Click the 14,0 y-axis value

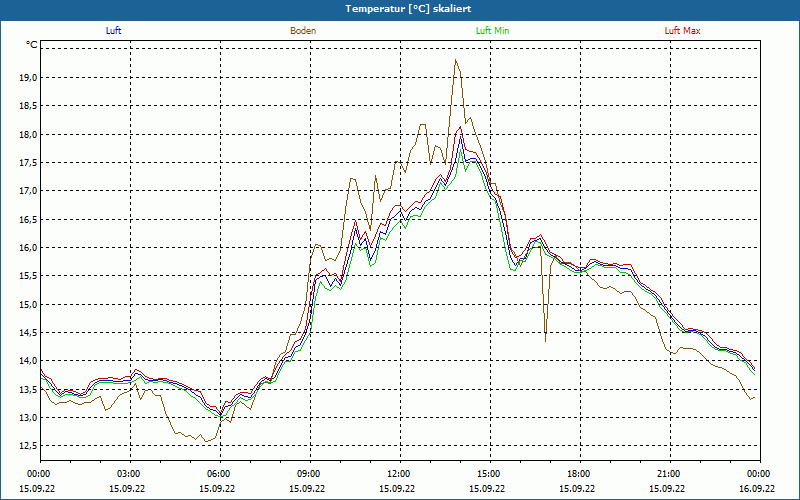(x=29, y=361)
